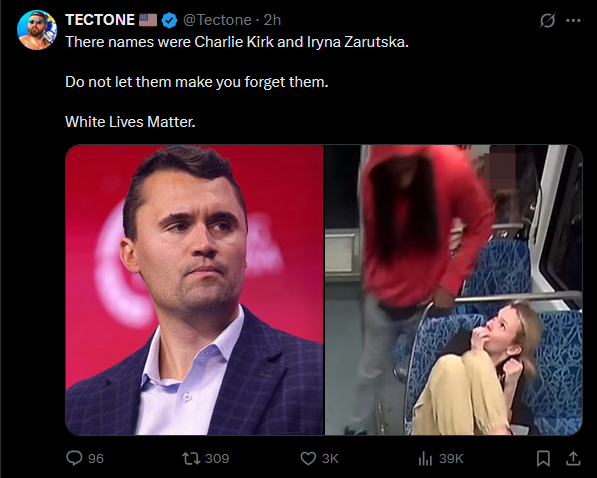Open the 2h post timestamp
Screen dimensions: 597x478
click(272, 20)
